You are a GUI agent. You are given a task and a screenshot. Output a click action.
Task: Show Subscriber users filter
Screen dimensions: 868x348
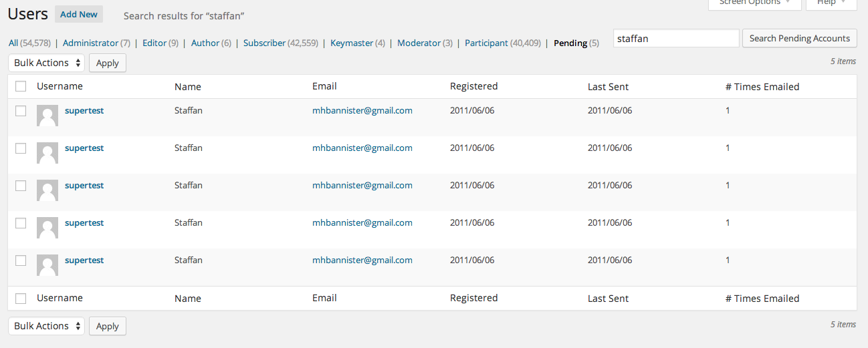point(264,43)
